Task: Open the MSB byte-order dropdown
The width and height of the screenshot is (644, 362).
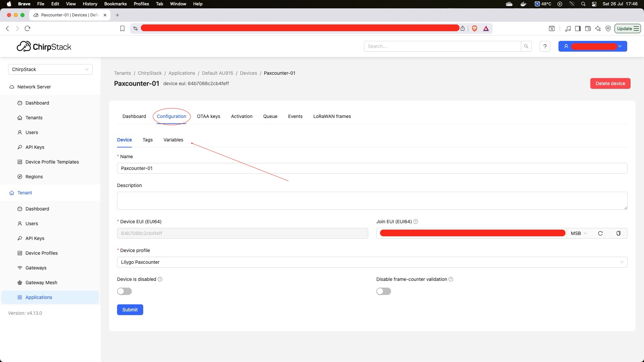Action: point(579,233)
